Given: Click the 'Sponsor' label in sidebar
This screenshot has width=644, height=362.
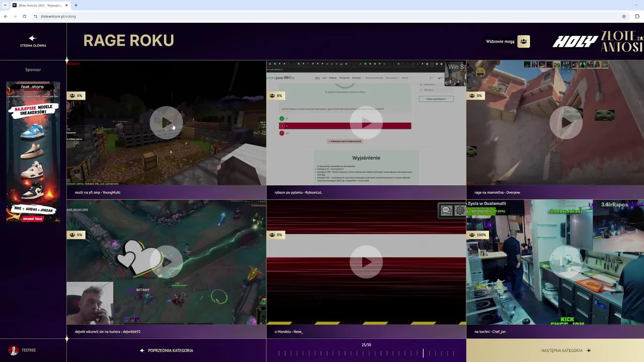Looking at the screenshot, I should point(33,69).
